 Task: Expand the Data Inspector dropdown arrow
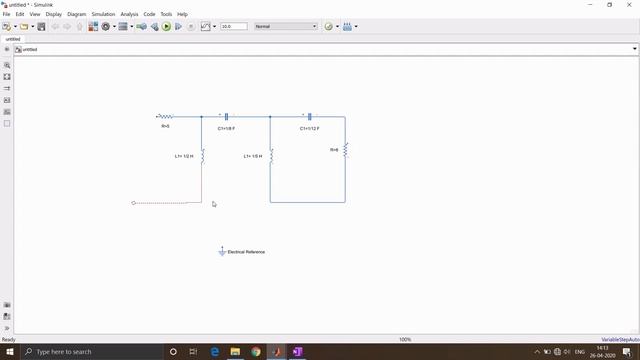pyautogui.click(x=215, y=27)
